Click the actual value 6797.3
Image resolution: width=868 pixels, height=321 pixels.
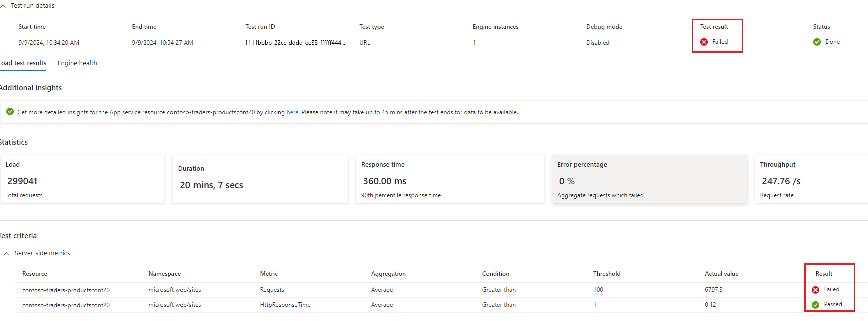point(713,290)
